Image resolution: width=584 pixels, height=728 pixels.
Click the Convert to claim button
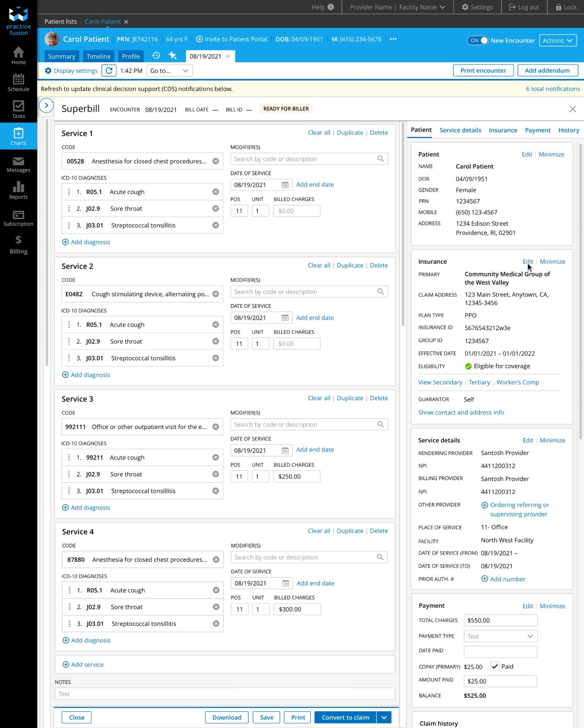(345, 717)
